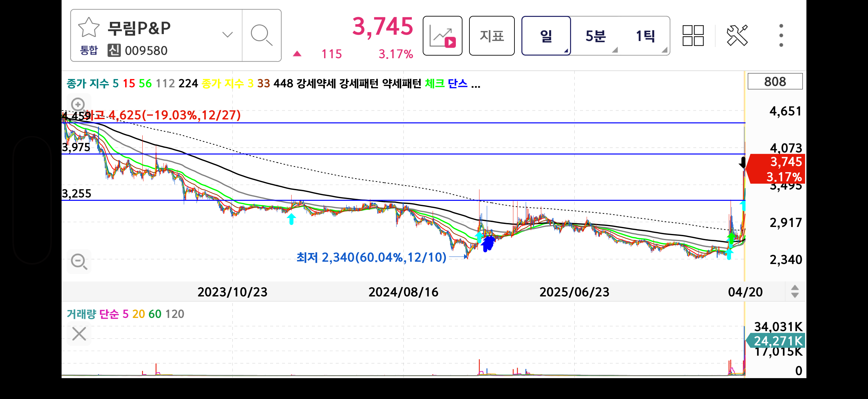Add 무림P&P to favorites star

[x=89, y=27]
